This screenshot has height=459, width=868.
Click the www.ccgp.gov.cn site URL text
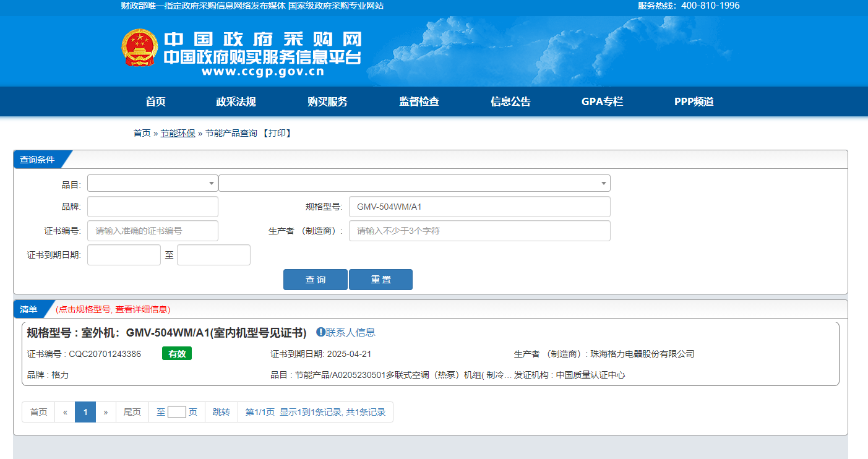click(263, 71)
